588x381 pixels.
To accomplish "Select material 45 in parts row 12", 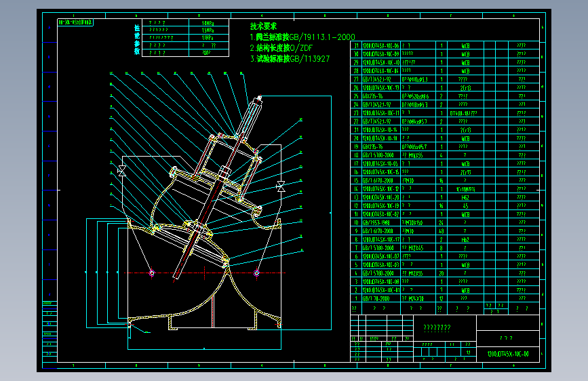I will click(465, 206).
